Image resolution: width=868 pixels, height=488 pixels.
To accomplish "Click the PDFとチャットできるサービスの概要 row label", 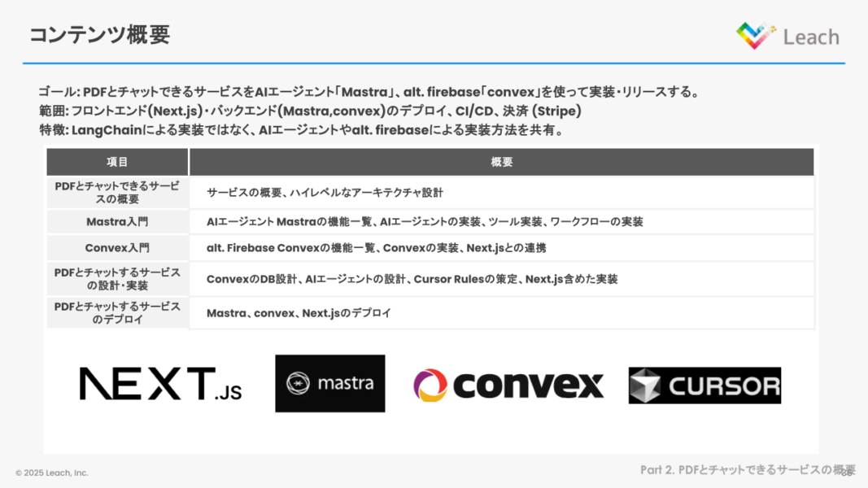I will pyautogui.click(x=117, y=193).
